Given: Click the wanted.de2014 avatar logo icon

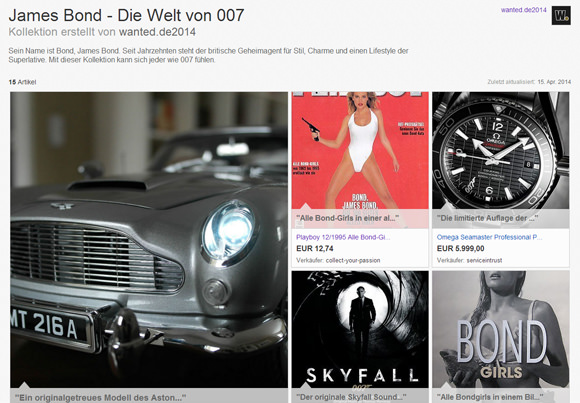Looking at the screenshot, I should (x=561, y=15).
